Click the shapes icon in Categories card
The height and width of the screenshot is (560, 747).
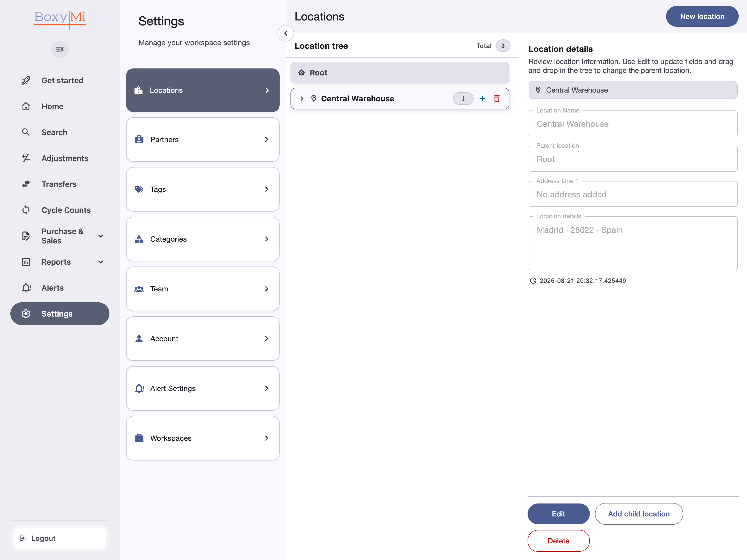(139, 239)
